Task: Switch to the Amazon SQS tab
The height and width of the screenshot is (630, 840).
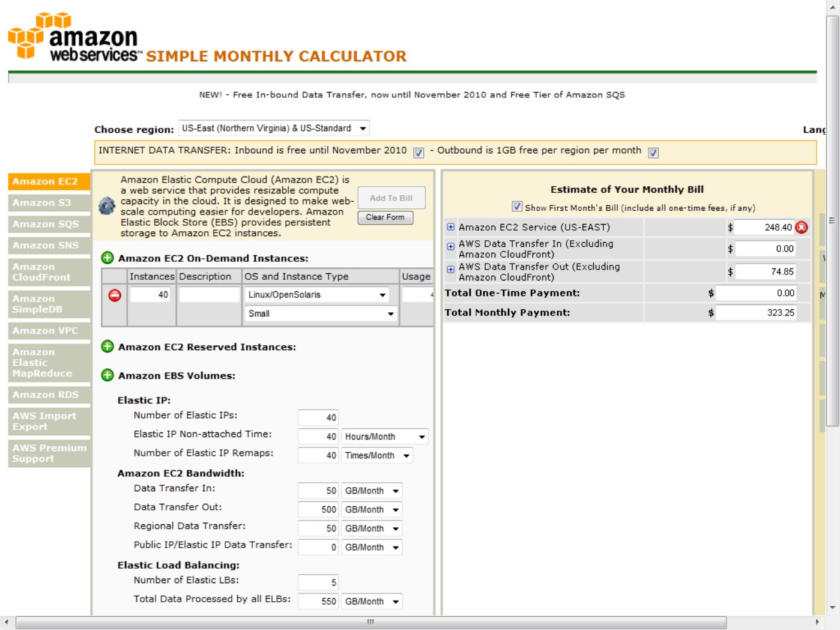Action: [x=49, y=224]
